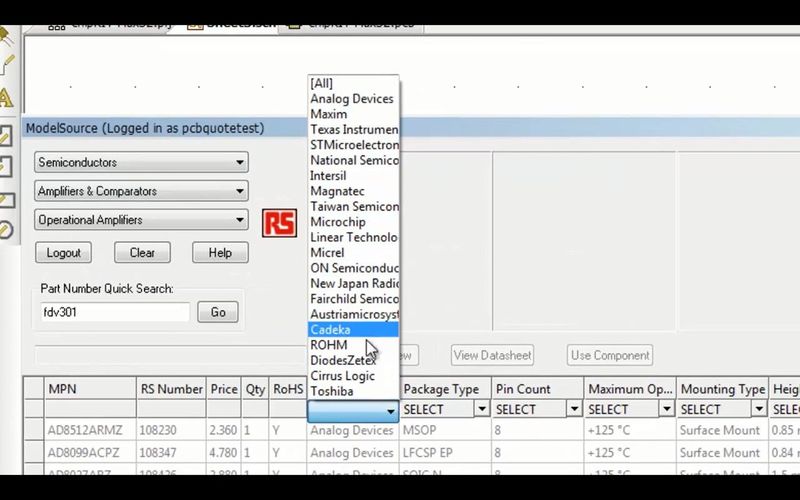Choose Cirrus Logic in the manufacturer list
Image resolution: width=800 pixels, height=500 pixels.
353,376
